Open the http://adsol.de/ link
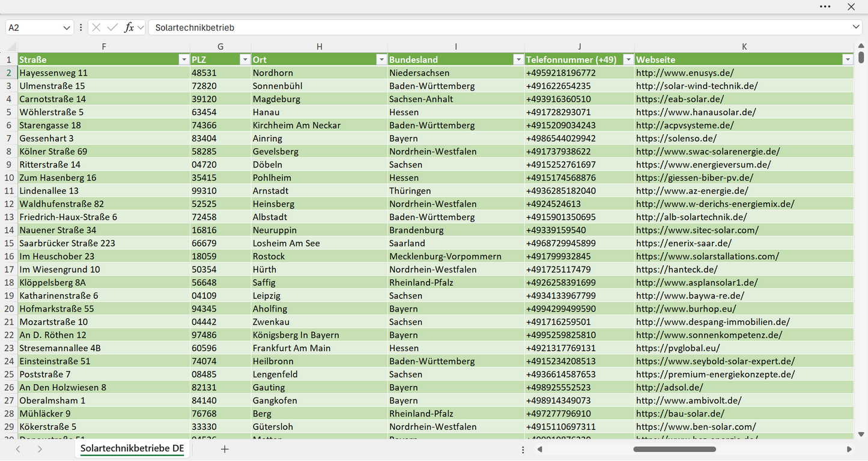Viewport: 868px width, 461px height. pos(669,388)
